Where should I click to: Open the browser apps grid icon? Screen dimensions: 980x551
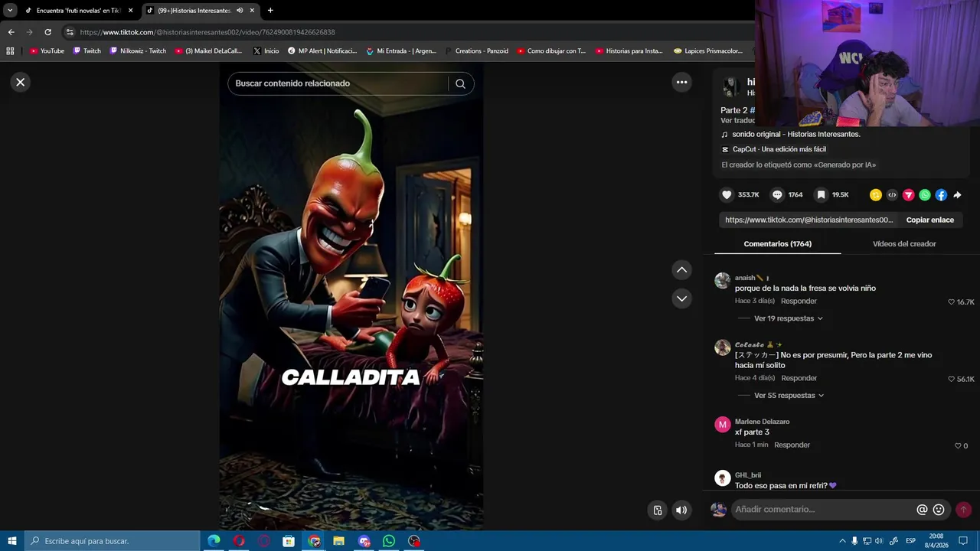(x=10, y=51)
